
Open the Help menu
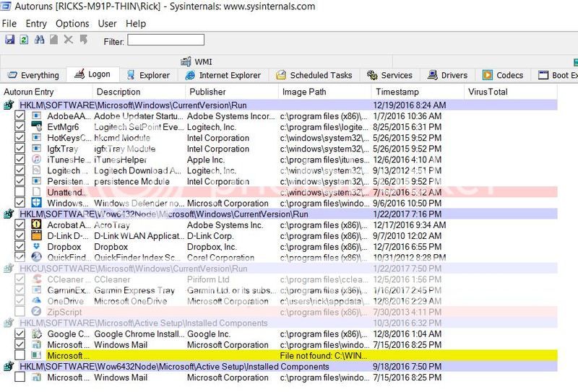click(x=136, y=24)
